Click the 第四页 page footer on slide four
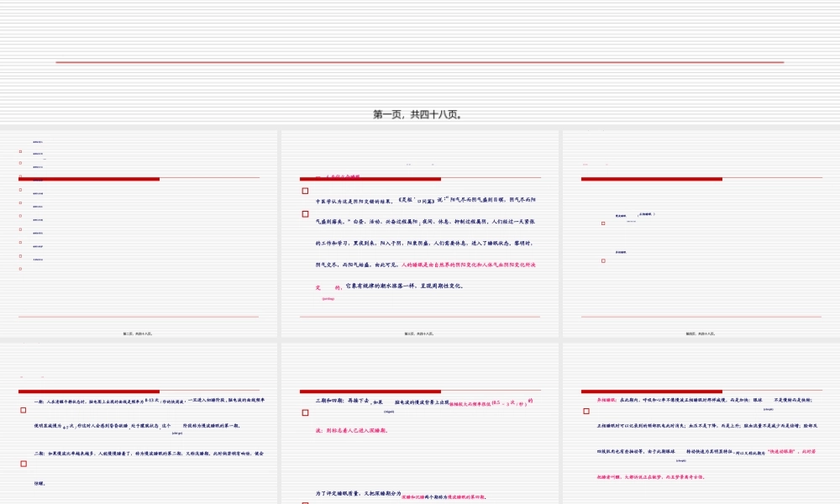Image resolution: width=840 pixels, height=504 pixels. pos(701,333)
